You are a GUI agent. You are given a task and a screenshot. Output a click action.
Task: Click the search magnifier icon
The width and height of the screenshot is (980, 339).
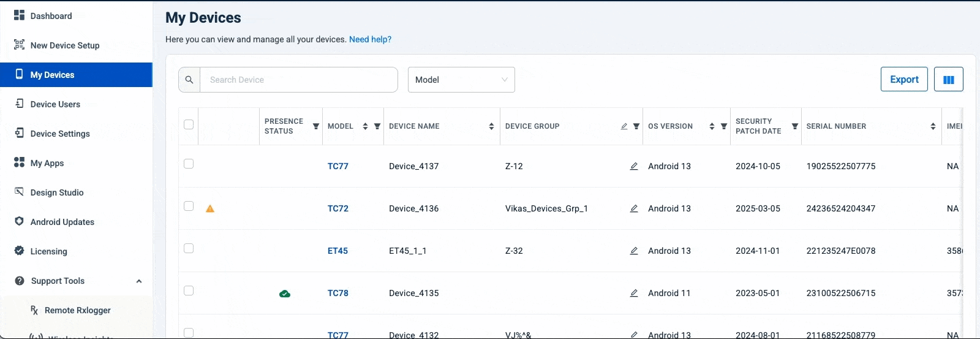click(x=189, y=80)
